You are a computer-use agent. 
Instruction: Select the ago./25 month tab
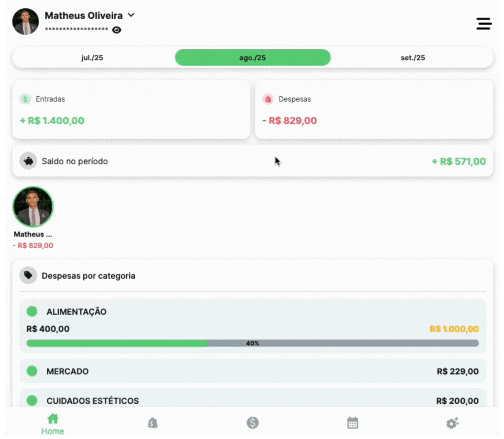tap(253, 58)
